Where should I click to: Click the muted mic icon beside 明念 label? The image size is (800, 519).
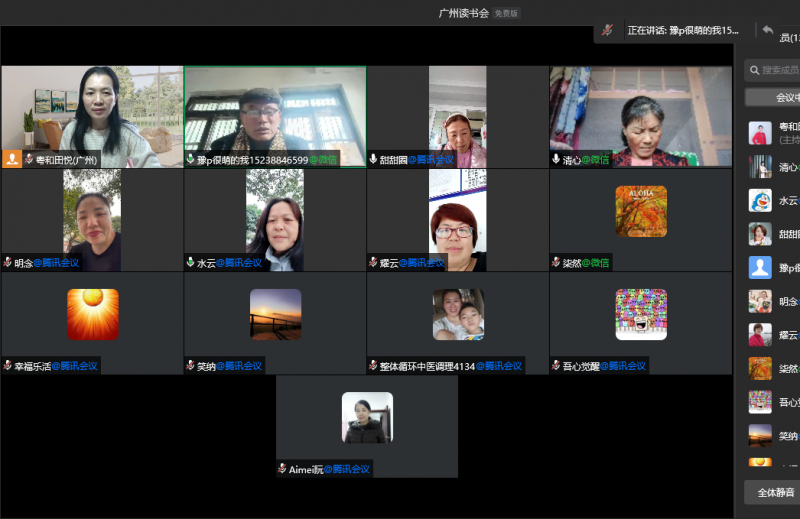[x=8, y=263]
